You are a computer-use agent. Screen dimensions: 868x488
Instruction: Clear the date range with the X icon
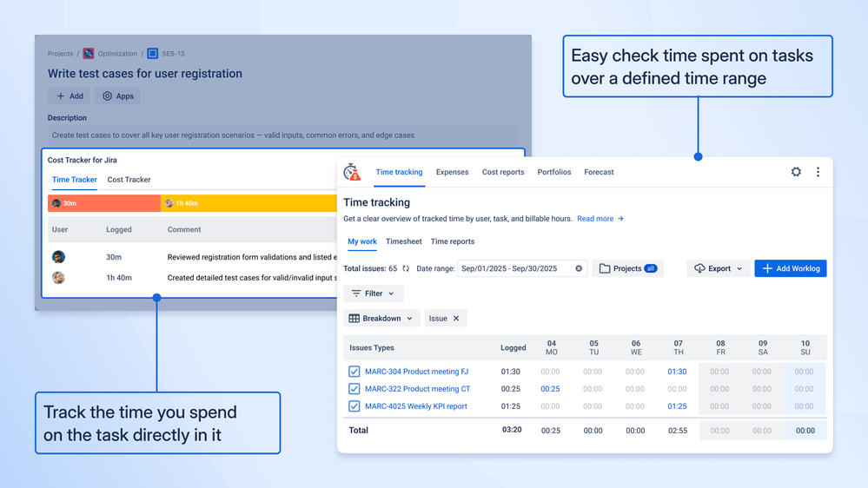coord(579,268)
